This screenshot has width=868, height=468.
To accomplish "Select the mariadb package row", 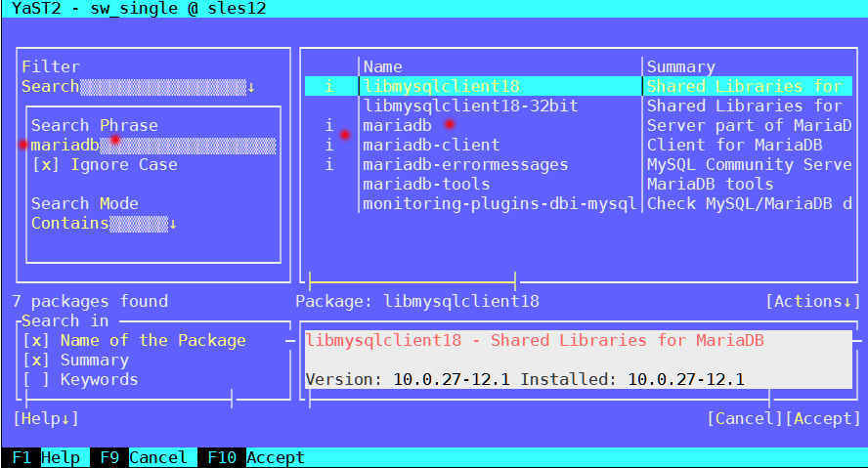I will pos(579,126).
